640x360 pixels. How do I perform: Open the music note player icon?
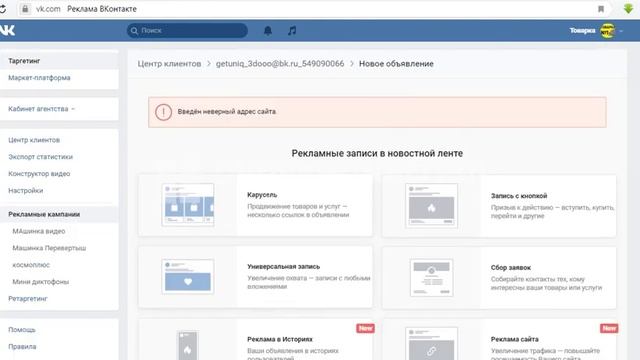tap(292, 31)
